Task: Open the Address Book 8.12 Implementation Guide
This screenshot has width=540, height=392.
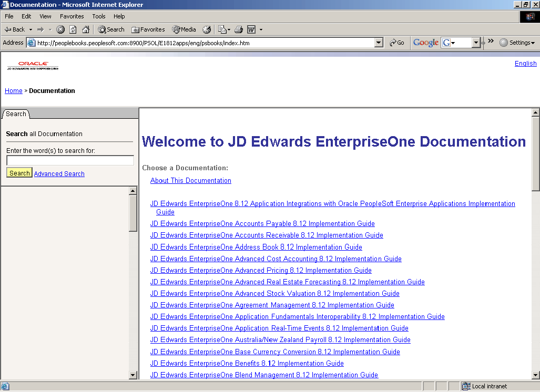Action: (x=256, y=247)
